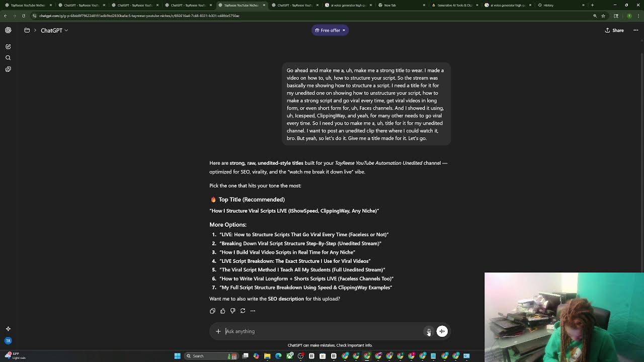Click the recommended title 'How I Structure Viral Scripts LIVE'
Image resolution: width=644 pixels, height=362 pixels.
294,211
